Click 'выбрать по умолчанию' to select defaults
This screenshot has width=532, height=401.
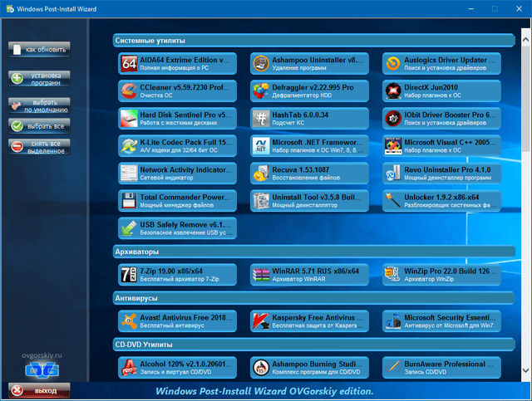tap(39, 105)
